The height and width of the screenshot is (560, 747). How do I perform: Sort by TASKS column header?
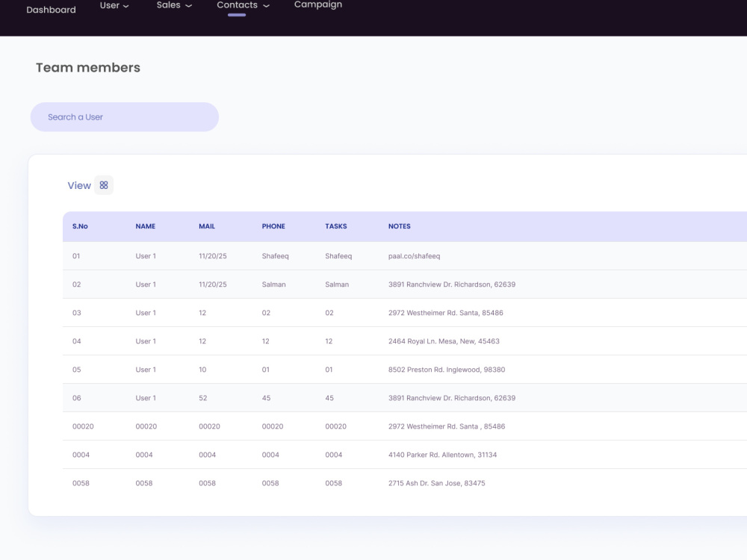(x=336, y=226)
